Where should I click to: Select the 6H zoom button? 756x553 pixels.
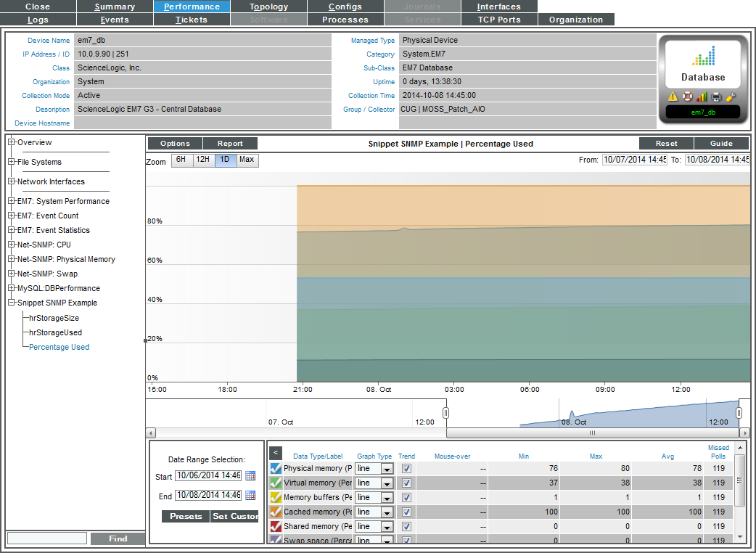(181, 160)
